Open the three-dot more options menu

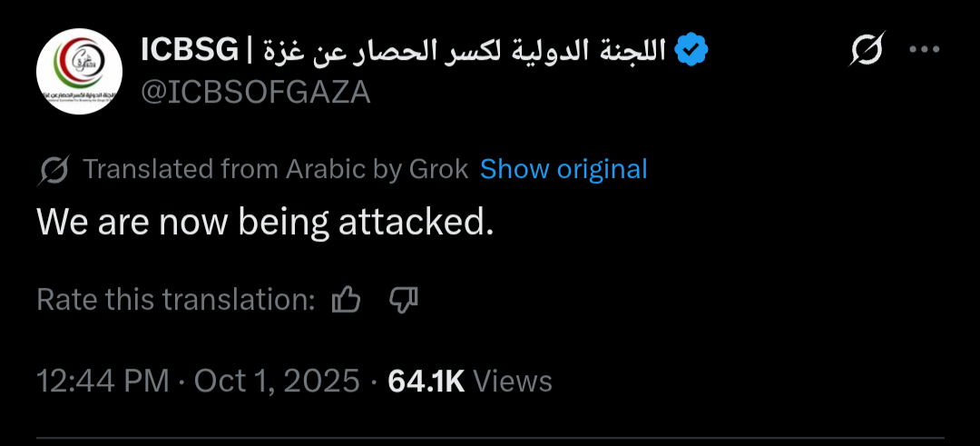coord(925,51)
